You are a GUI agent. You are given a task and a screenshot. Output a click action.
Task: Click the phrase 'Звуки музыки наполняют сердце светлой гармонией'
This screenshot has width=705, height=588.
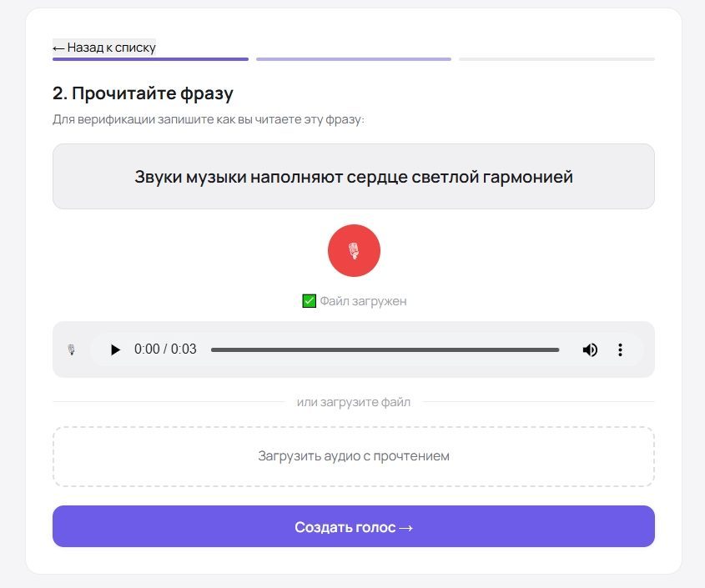tap(354, 177)
